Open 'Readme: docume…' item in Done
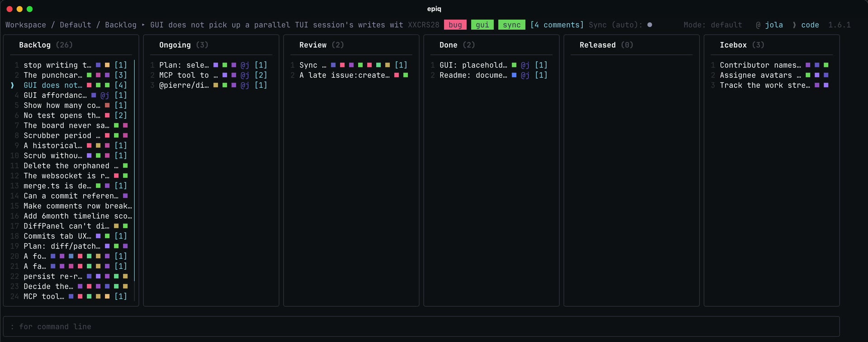 click(491, 75)
